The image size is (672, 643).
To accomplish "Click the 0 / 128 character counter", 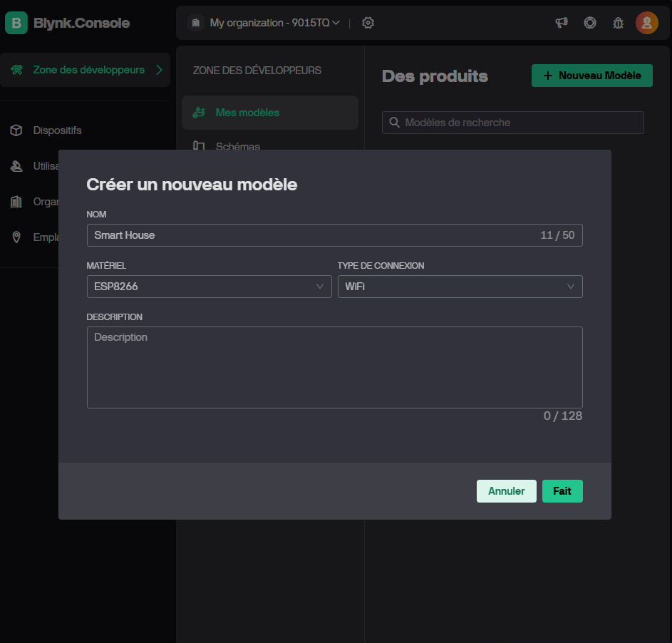I will [x=563, y=416].
